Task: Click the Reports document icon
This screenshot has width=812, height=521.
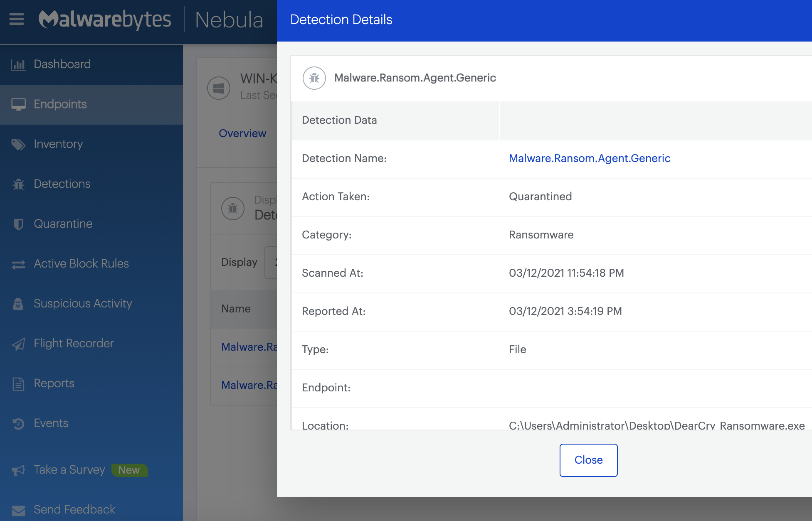Action: pyautogui.click(x=18, y=383)
